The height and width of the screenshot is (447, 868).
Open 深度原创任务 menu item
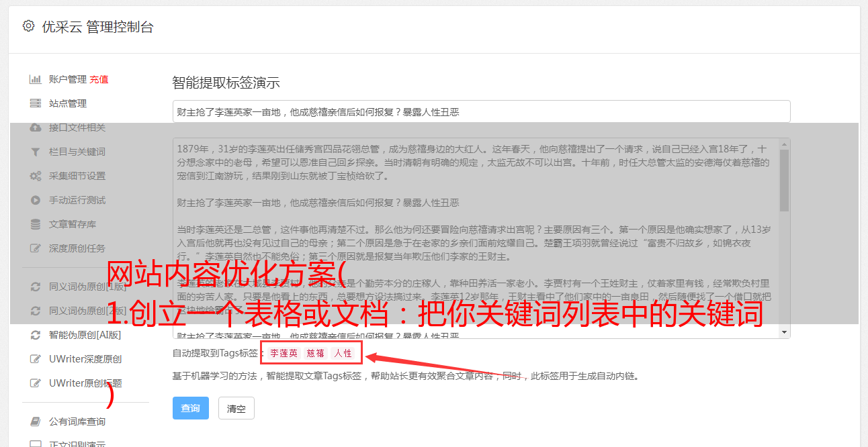pos(77,248)
